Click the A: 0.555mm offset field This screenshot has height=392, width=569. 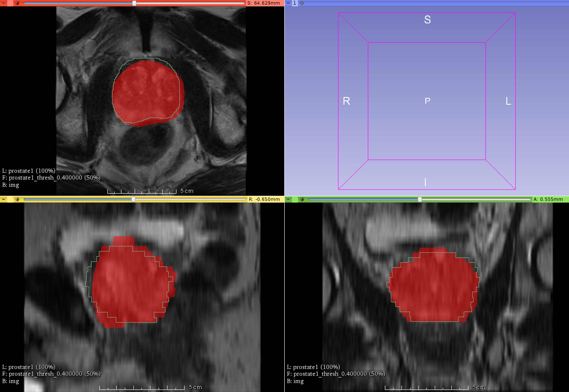(548, 199)
